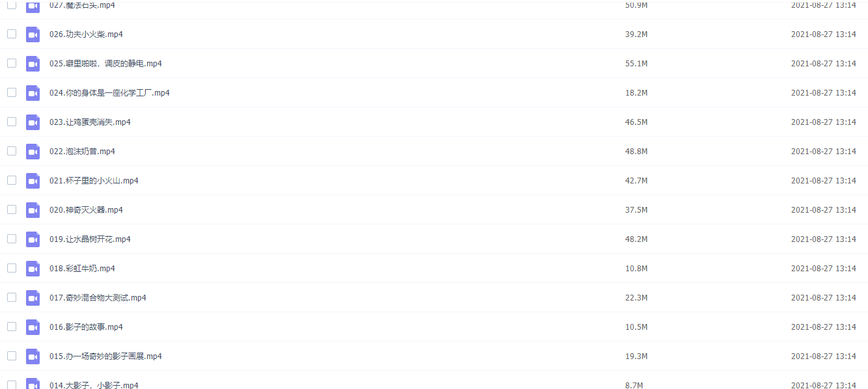Screen dimensions: 868x389
Task: Click video icon for 015.办一场奇妙的影子画展.mp4
Action: [33, 356]
